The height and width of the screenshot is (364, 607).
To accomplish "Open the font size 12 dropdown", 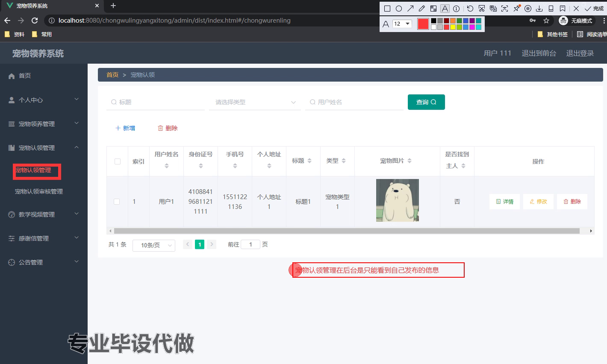I will [402, 24].
